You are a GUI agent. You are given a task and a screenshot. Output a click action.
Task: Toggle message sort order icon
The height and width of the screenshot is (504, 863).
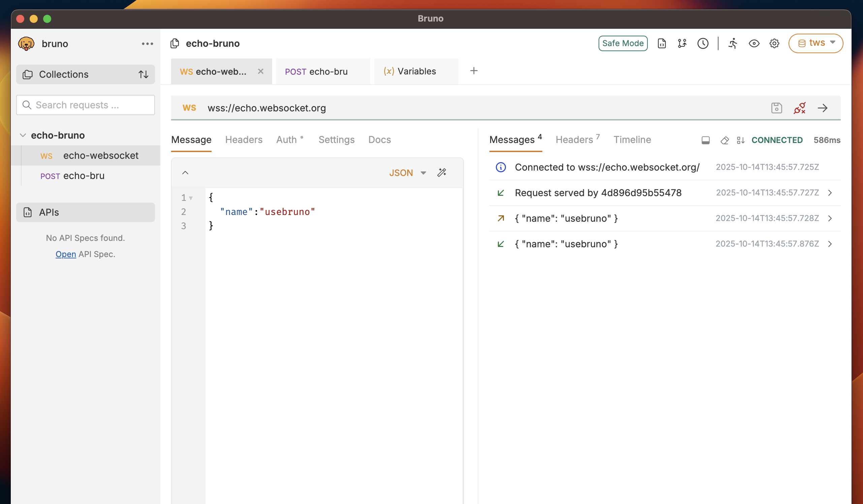pyautogui.click(x=740, y=140)
